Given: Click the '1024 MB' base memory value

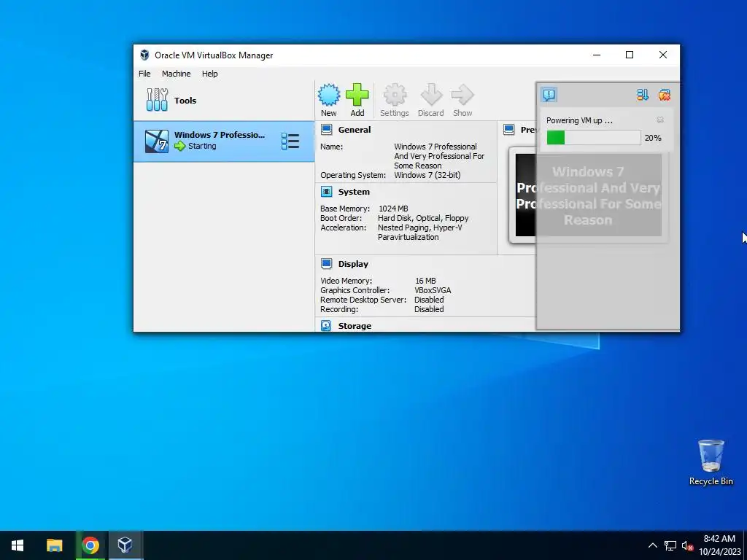Looking at the screenshot, I should tap(393, 209).
